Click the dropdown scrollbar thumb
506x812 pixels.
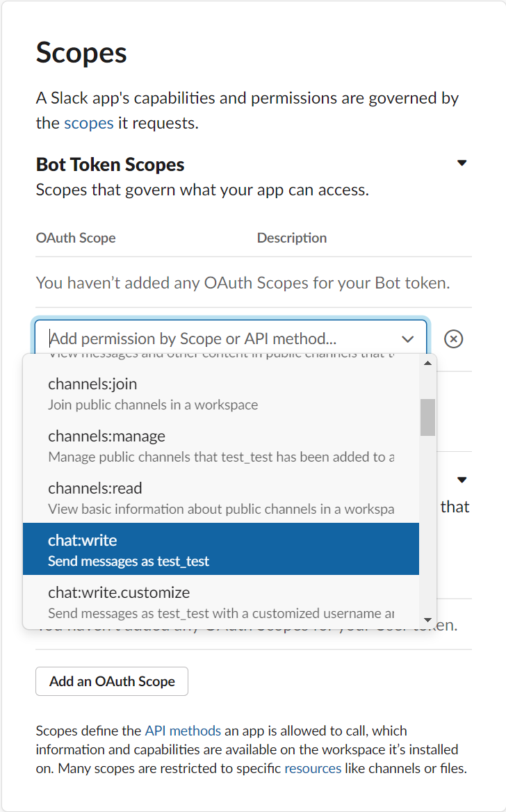427,417
